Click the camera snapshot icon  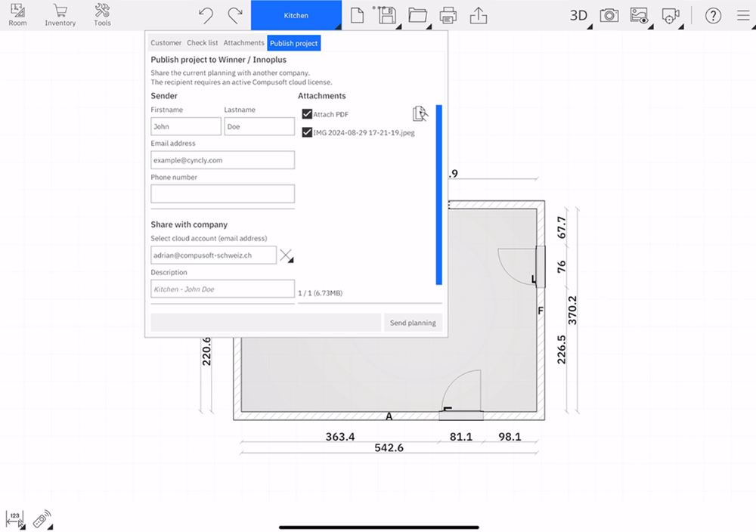click(x=609, y=15)
